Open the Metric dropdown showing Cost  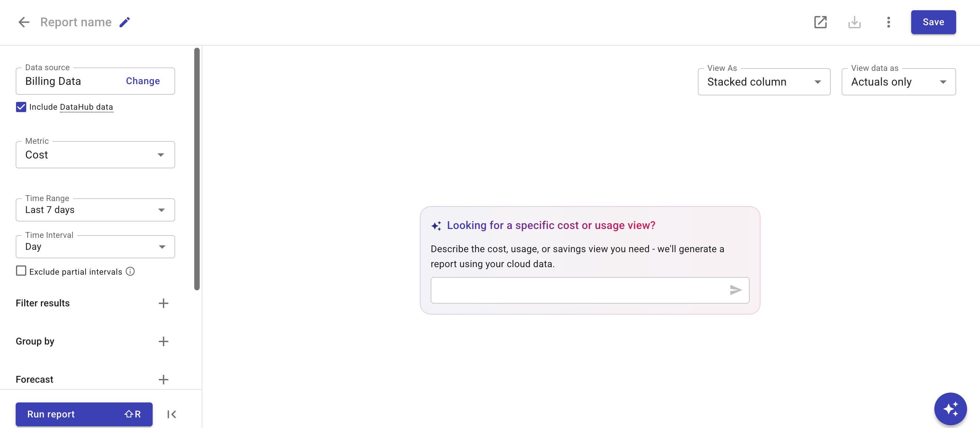click(x=95, y=155)
